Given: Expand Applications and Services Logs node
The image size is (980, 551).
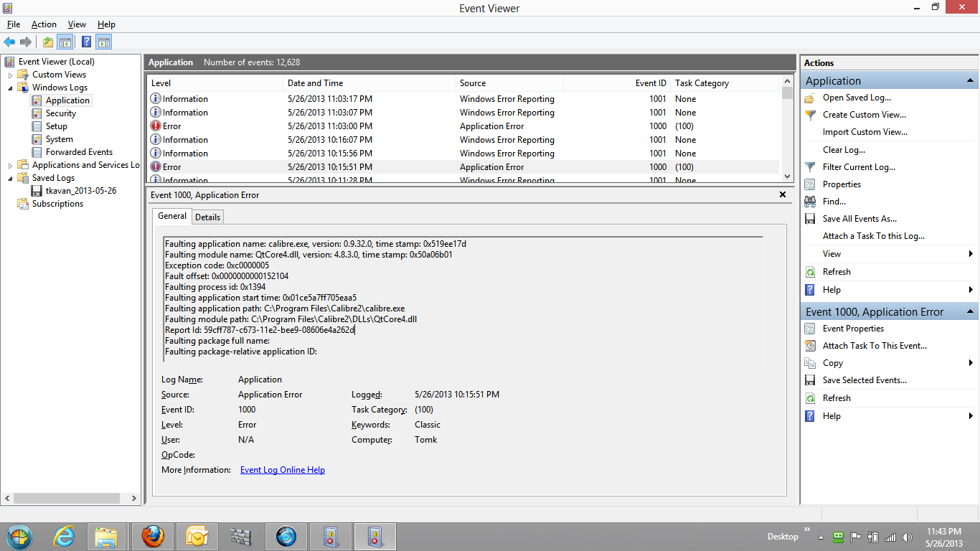Looking at the screenshot, I should (11, 165).
